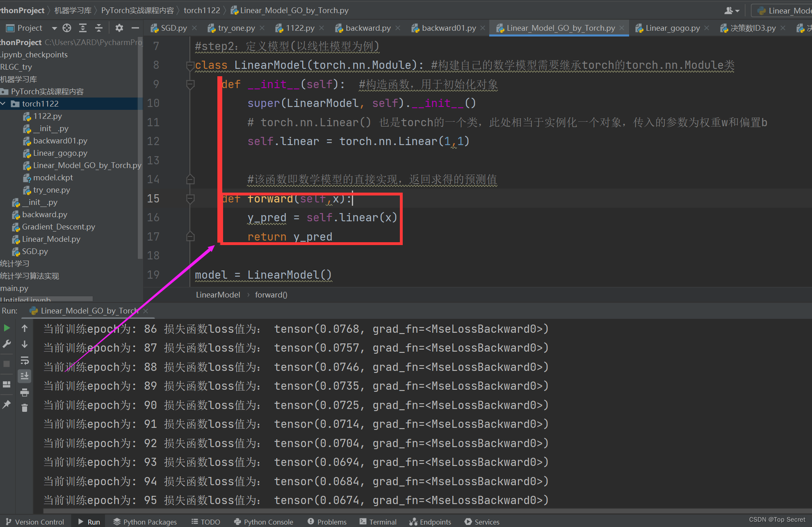The width and height of the screenshot is (812, 527).
Task: Toggle code fold marker on line 8
Action: [x=190, y=65]
